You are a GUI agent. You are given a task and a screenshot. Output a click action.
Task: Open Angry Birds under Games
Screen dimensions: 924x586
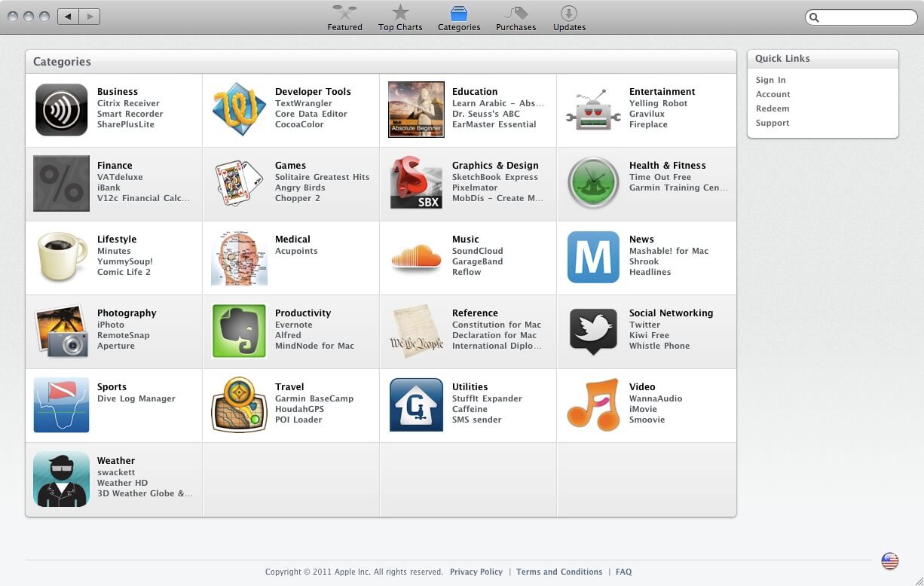click(x=300, y=188)
